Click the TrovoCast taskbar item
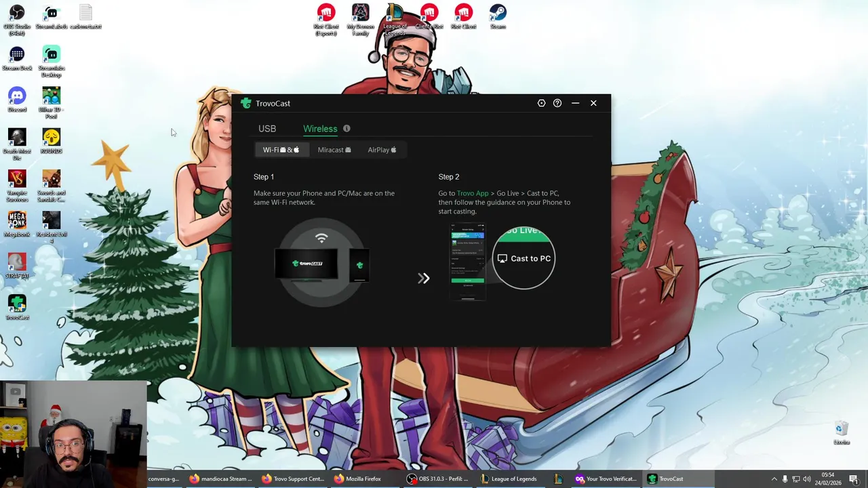 click(677, 479)
